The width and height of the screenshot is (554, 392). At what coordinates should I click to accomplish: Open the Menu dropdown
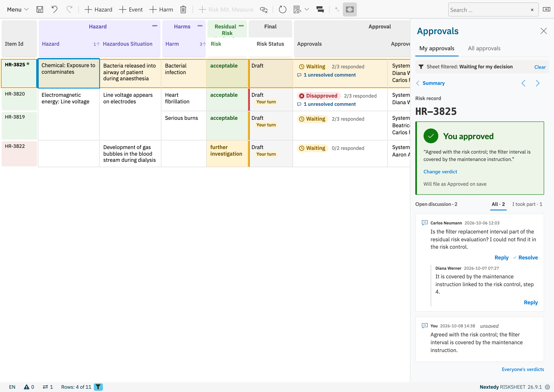tap(18, 10)
